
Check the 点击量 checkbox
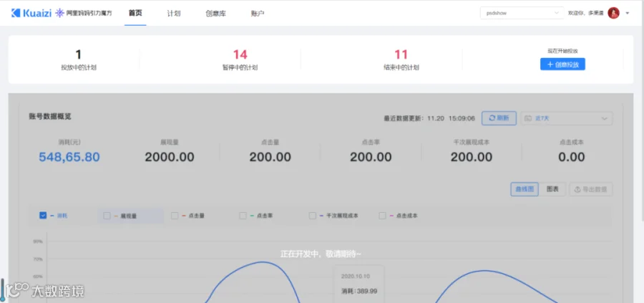tap(175, 216)
